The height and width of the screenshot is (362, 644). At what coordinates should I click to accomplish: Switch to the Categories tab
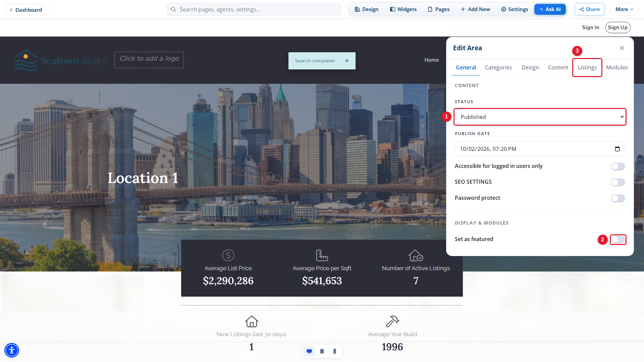click(x=498, y=68)
